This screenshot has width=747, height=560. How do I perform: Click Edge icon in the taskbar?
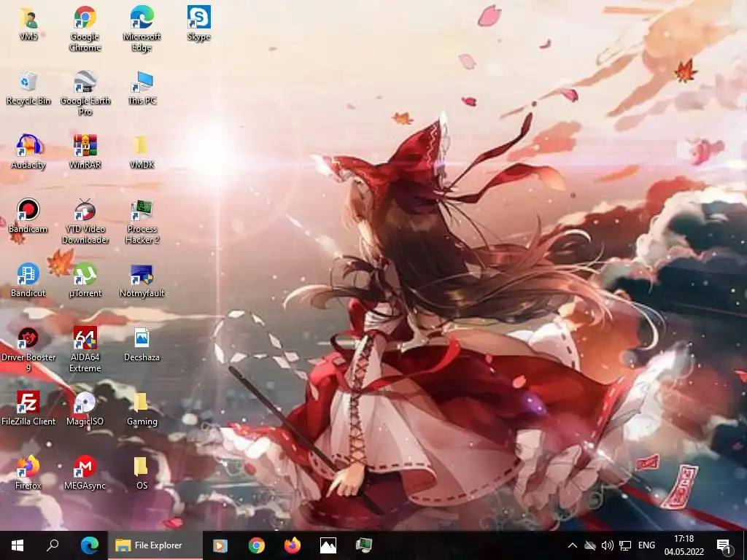89,545
